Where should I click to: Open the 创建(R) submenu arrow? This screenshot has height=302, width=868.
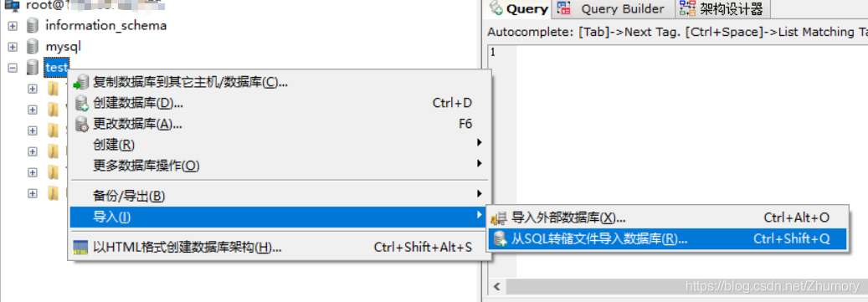[x=480, y=143]
